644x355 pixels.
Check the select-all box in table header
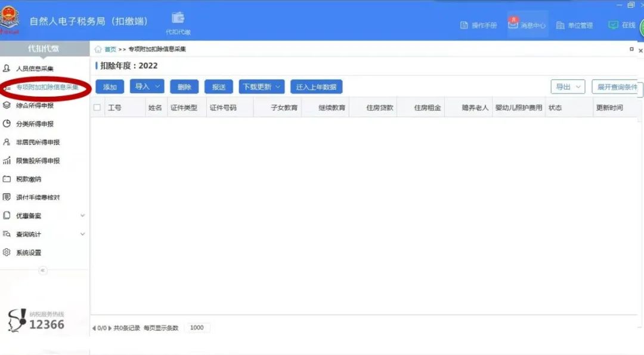click(97, 108)
